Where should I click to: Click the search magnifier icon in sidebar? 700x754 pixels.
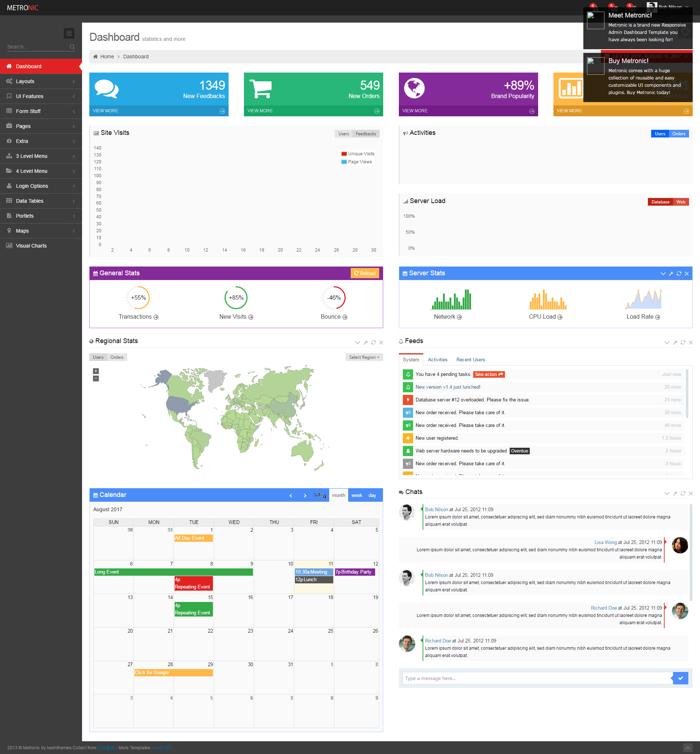[72, 47]
